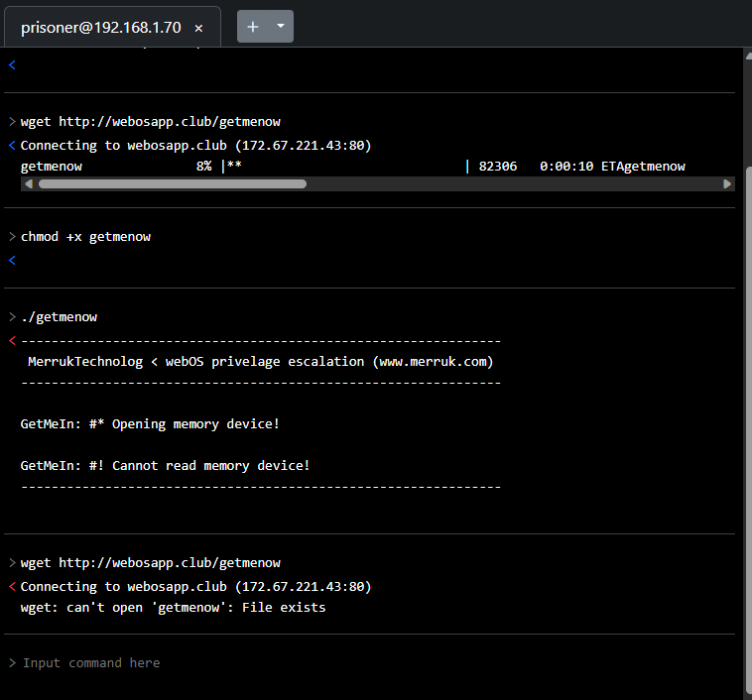The image size is (752, 700).
Task: Click right arrow of horizontal output scrollbar
Action: (x=728, y=183)
